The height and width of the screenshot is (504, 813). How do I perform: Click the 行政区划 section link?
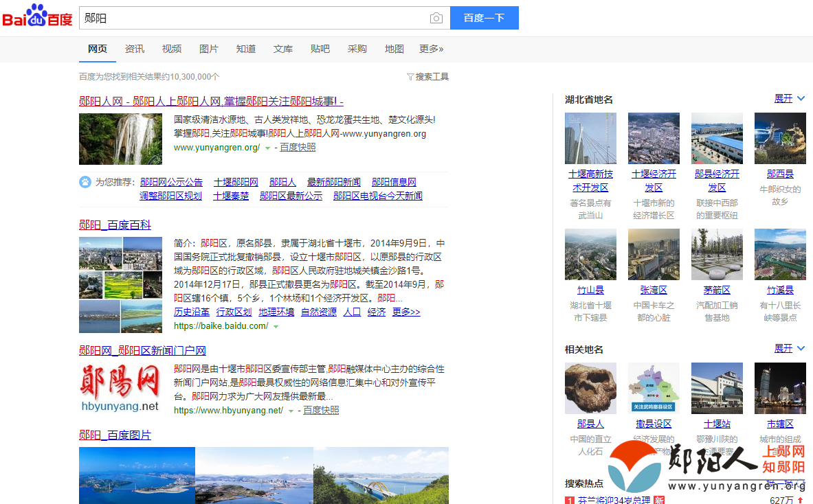[x=234, y=312]
